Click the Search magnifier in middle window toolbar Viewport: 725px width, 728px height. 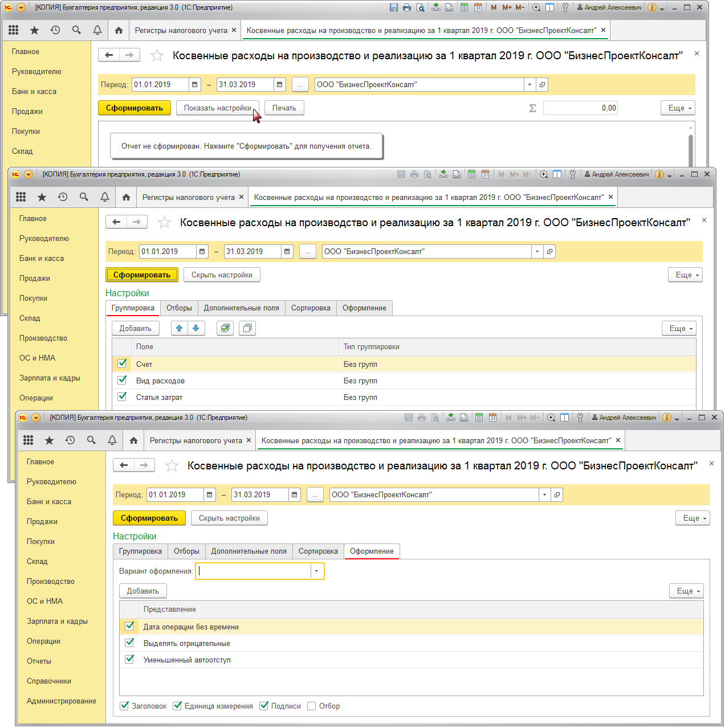click(x=84, y=197)
